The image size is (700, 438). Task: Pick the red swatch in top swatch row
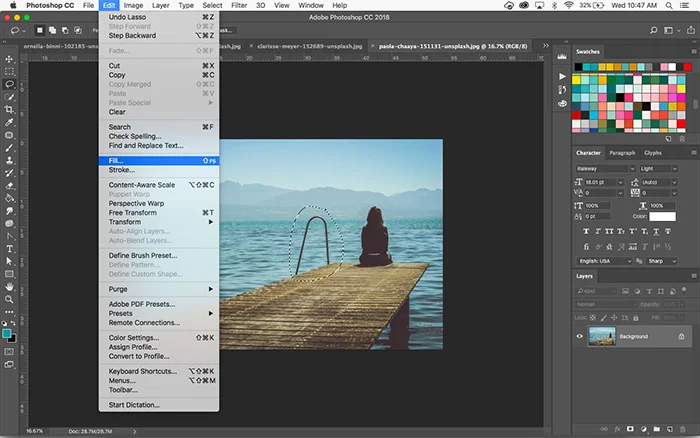(x=687, y=67)
